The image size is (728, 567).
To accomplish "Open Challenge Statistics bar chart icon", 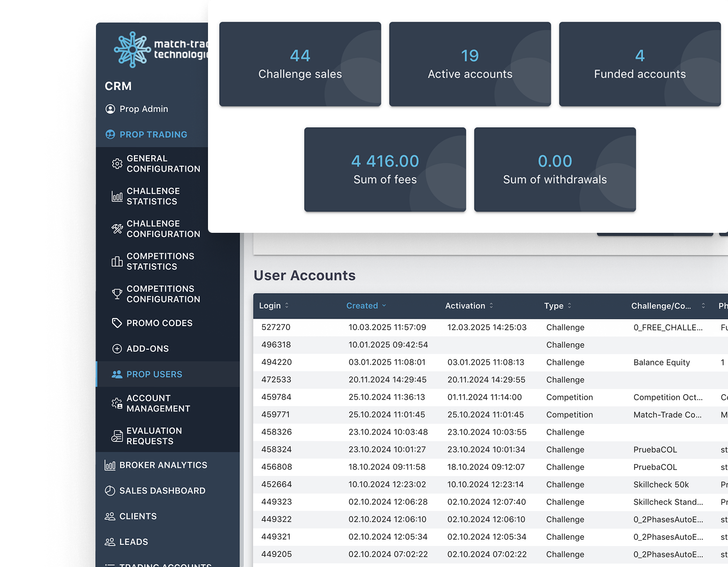I will (x=117, y=196).
